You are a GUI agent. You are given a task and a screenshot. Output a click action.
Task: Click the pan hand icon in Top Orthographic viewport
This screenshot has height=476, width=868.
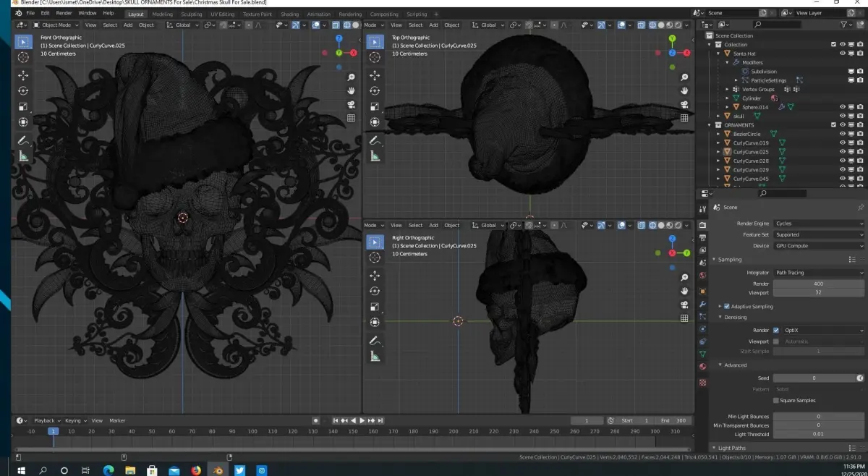click(x=684, y=91)
